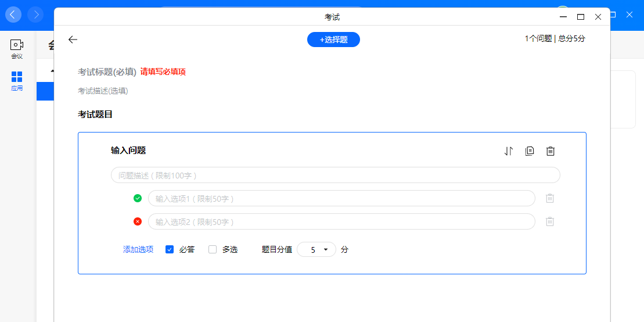Reorder the question with the sort arrows icon

point(509,151)
